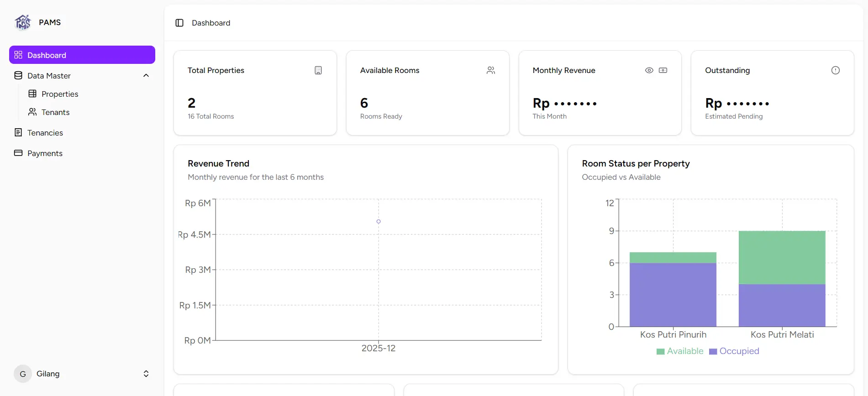
Task: Click the banknote icon in Monthly Revenue
Action: 663,70
